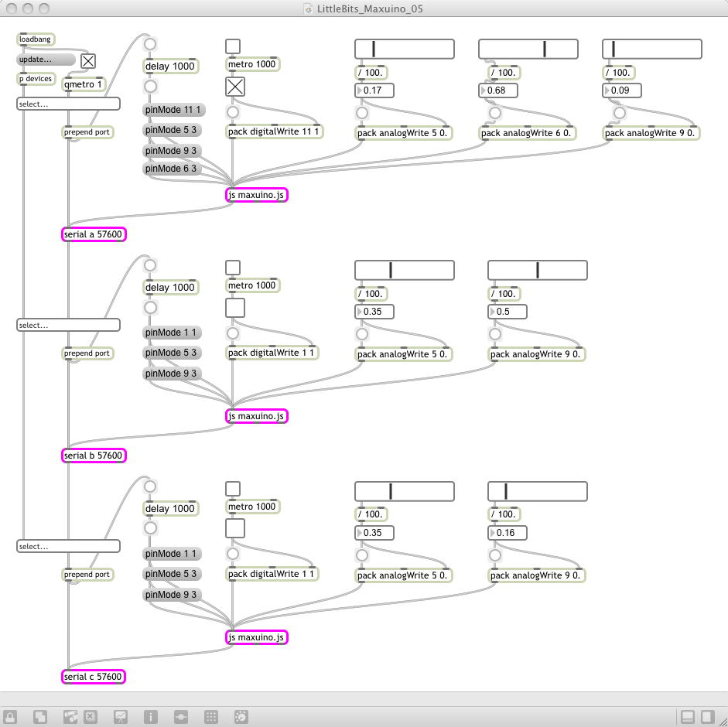This screenshot has height=727, width=728.
Task: Click pinMode 9 3 message above pinMode 6 3
Action: pos(172,151)
